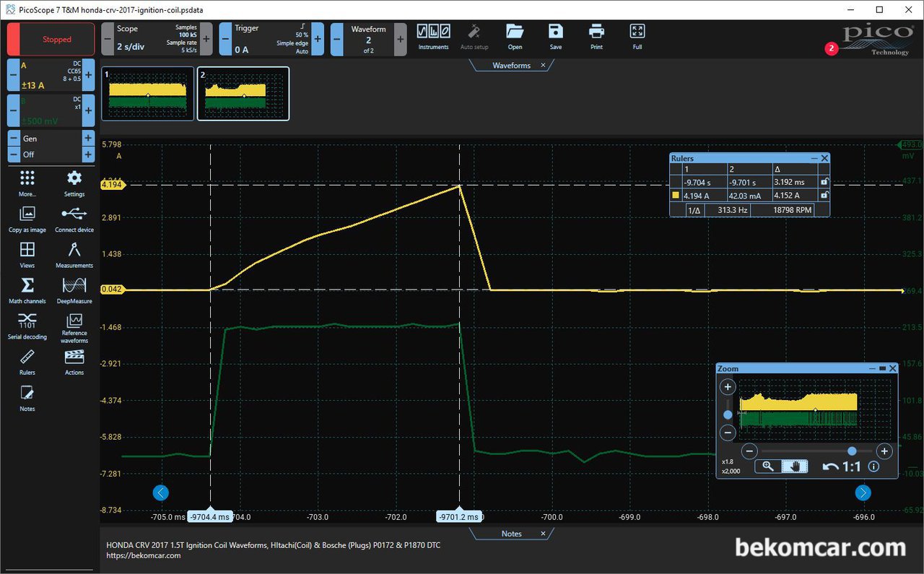This screenshot has width=924, height=574.
Task: Select hand pan mode in Zoom panel
Action: [794, 466]
